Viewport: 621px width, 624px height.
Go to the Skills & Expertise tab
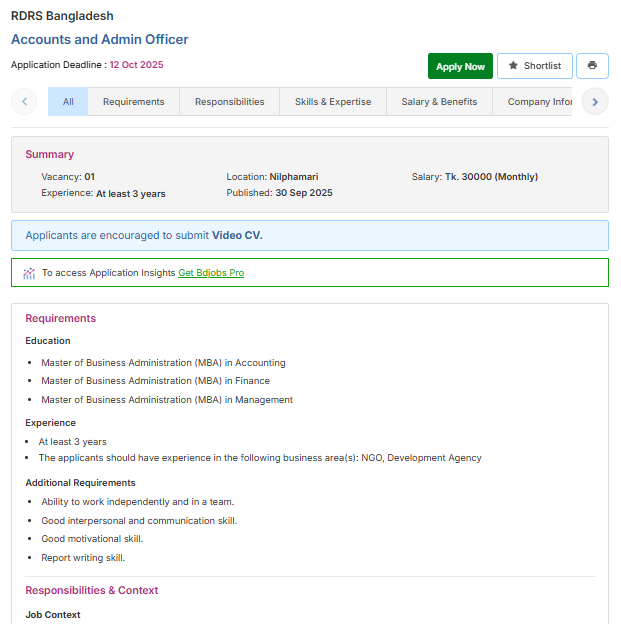[x=332, y=102]
